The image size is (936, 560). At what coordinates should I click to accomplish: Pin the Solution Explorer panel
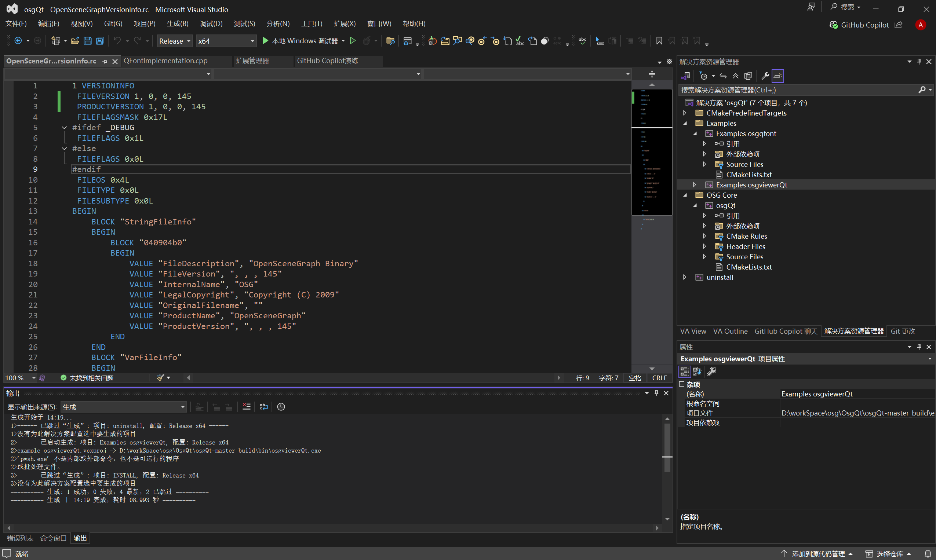(919, 62)
